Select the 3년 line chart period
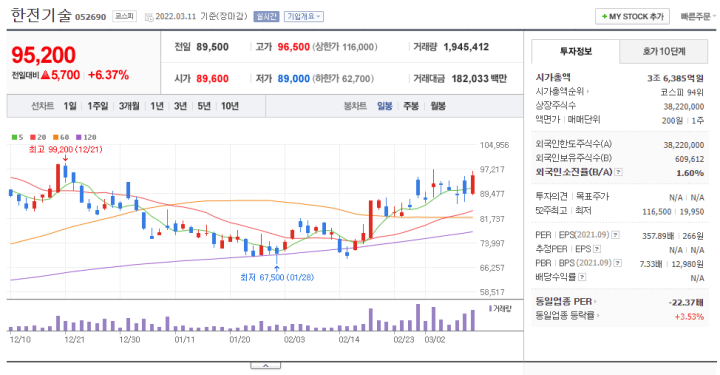The width and height of the screenshot is (720, 375). pyautogui.click(x=180, y=106)
